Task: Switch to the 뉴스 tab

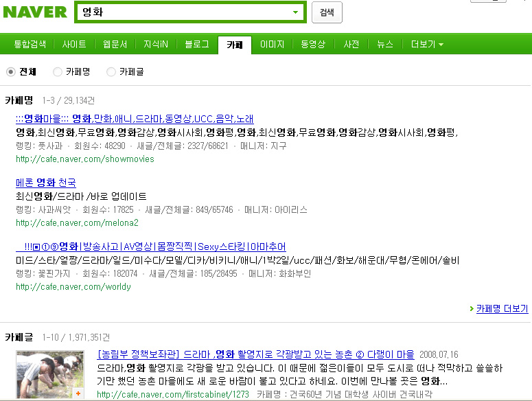Action: 385,44
